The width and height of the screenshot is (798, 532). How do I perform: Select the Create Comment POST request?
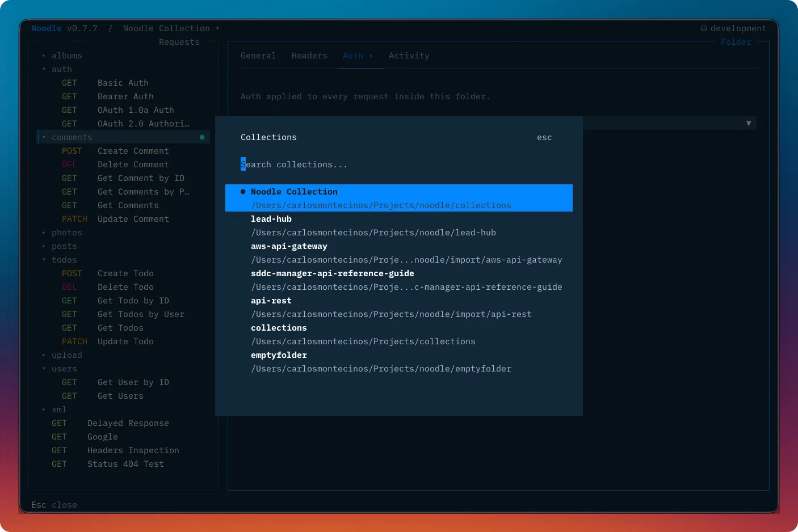point(123,151)
